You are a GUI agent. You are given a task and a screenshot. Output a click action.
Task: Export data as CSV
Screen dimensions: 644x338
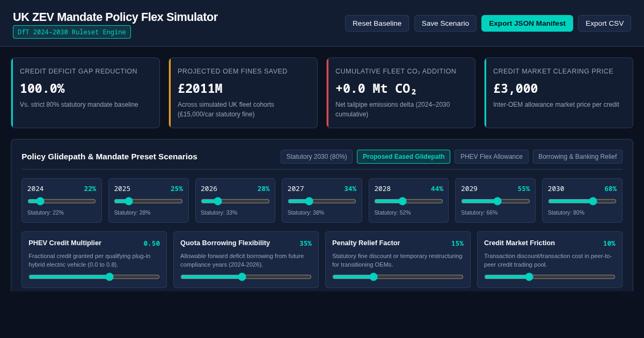coord(604,23)
